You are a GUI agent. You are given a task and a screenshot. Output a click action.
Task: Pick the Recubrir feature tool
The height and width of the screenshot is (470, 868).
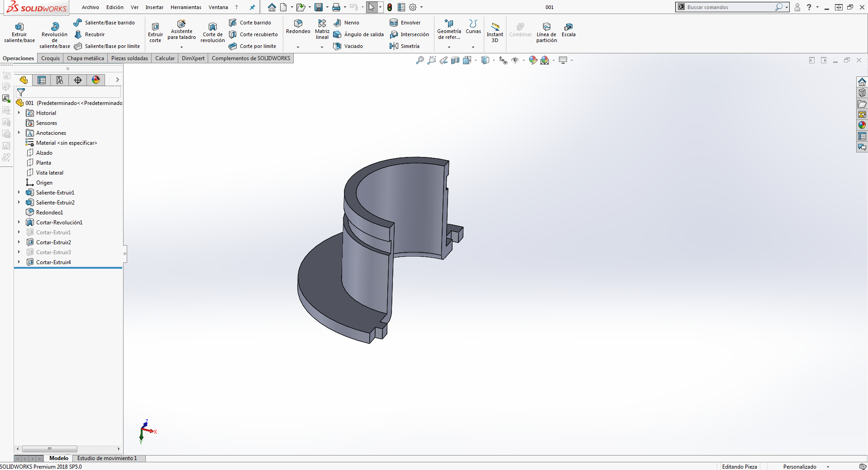(89, 34)
